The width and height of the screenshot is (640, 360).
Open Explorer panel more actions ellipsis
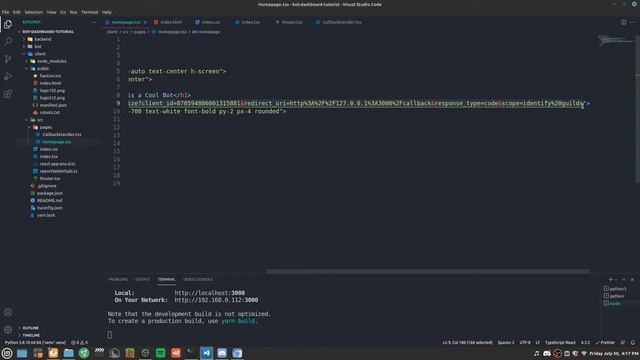(x=93, y=22)
